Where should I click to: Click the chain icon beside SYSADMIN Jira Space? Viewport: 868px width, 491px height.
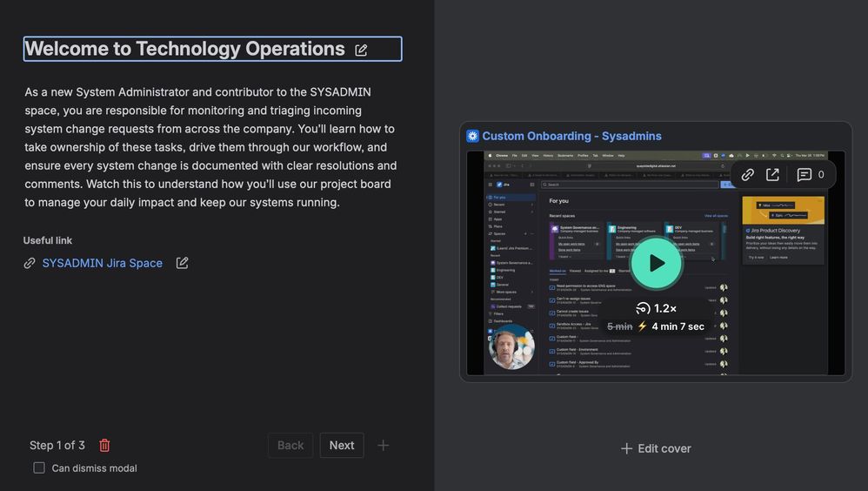pos(30,263)
